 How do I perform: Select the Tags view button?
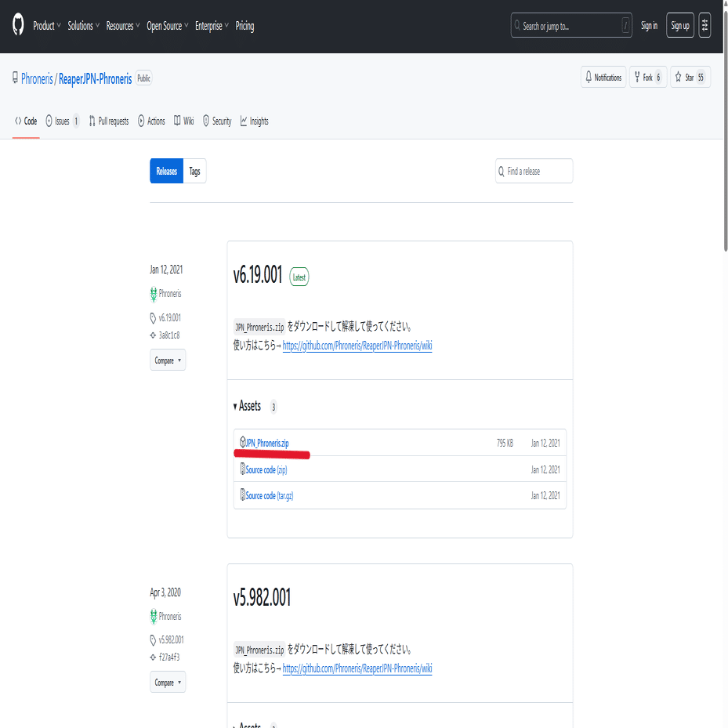194,171
